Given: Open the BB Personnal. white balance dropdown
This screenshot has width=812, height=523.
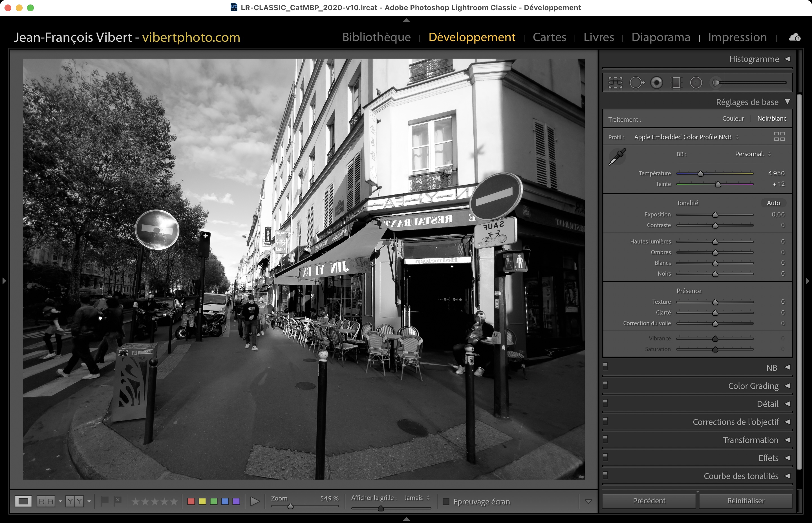Looking at the screenshot, I should [753, 154].
